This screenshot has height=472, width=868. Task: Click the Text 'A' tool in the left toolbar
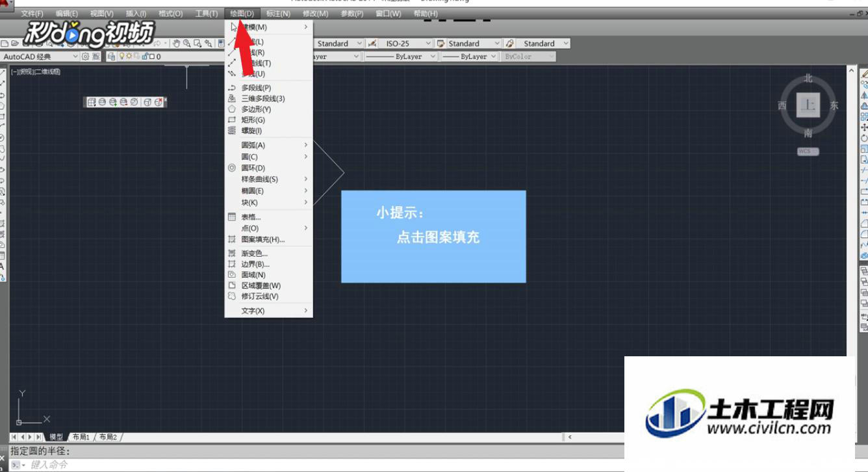click(2, 266)
